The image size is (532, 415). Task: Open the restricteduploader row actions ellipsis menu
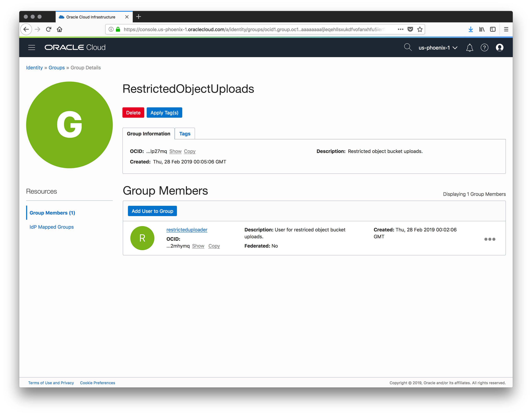pos(490,239)
